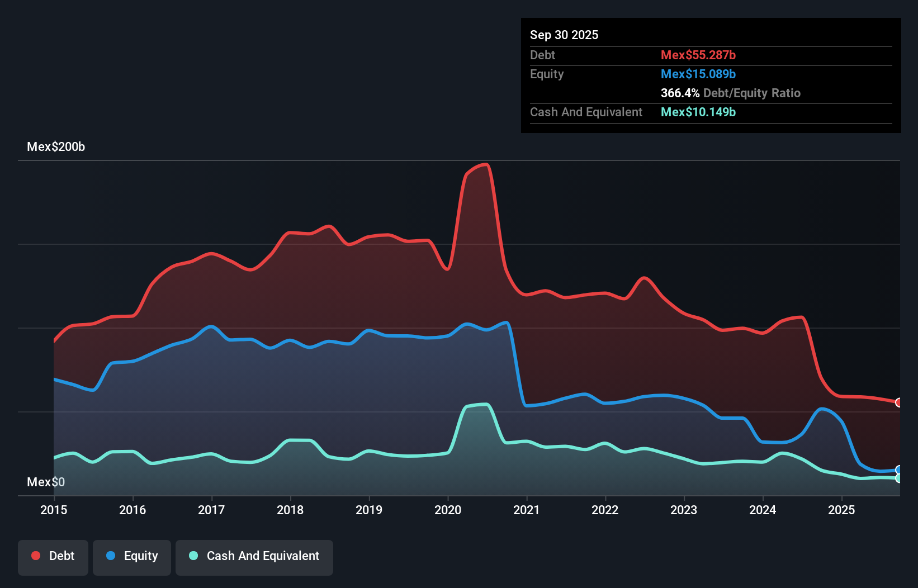Click the Mex$200b axis gridline label
Image resolution: width=918 pixels, height=588 pixels.
[x=56, y=147]
